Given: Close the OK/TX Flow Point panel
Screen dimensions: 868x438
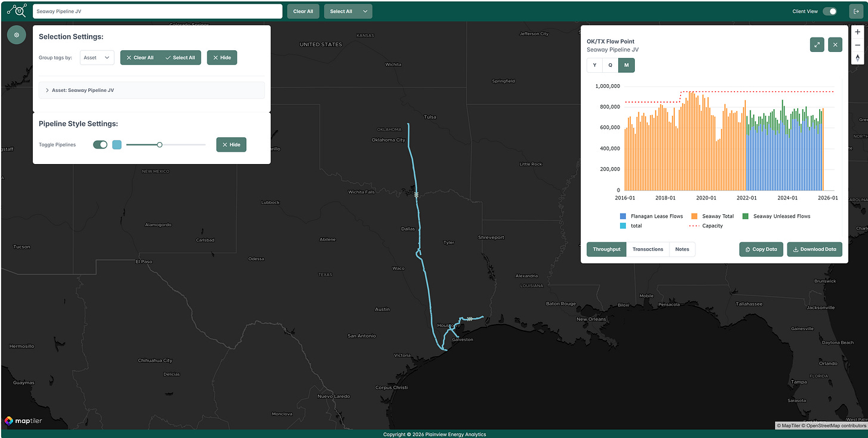Looking at the screenshot, I should pos(835,45).
